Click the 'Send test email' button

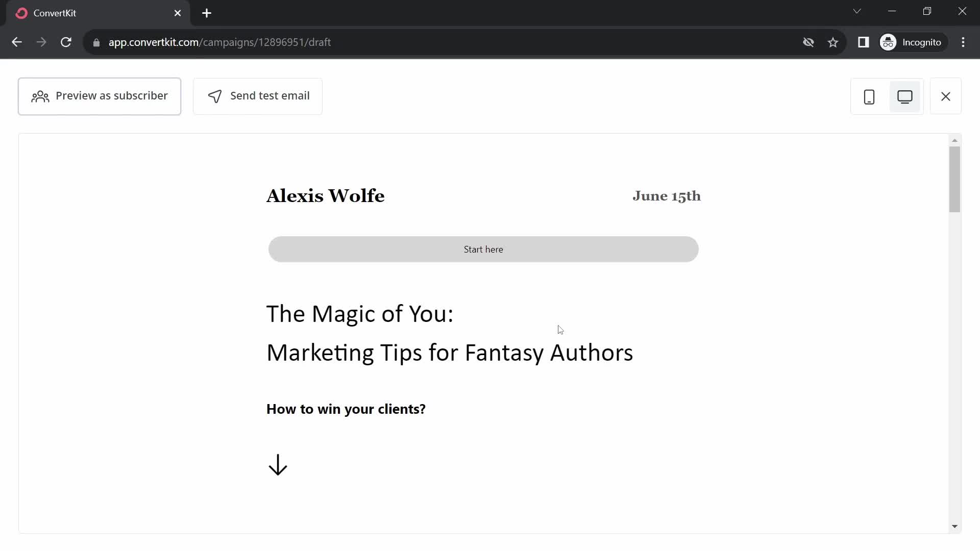tap(258, 95)
